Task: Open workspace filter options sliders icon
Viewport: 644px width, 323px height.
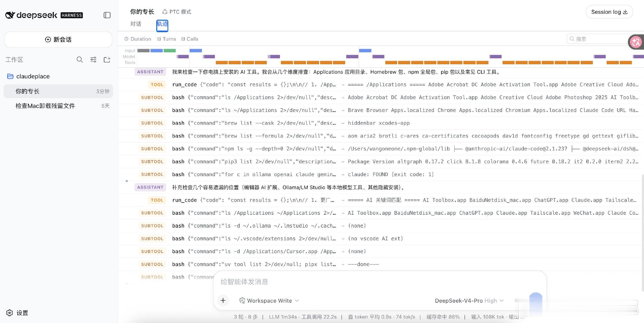Action: tap(93, 60)
